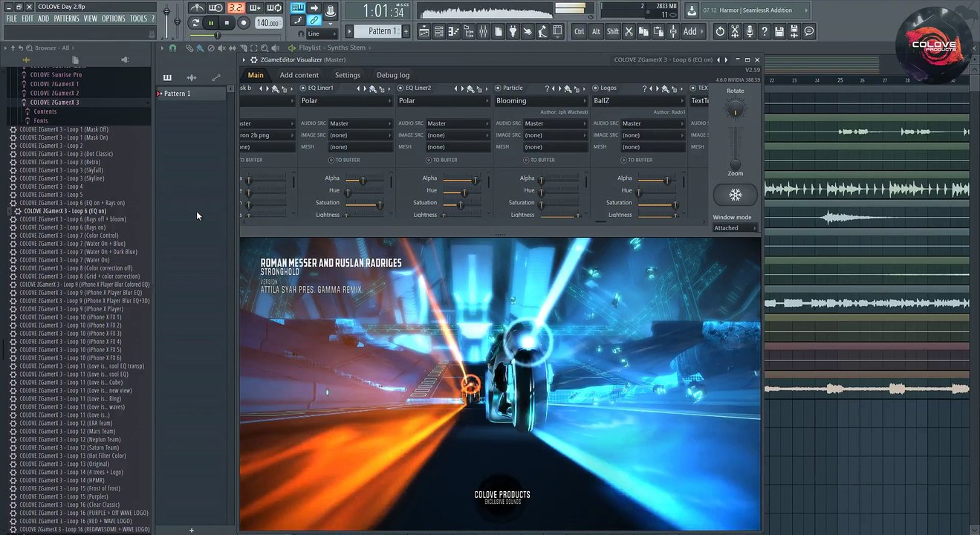Enable To Buffer for EQ Liner2
This screenshot has height=535, width=980.
coord(429,160)
